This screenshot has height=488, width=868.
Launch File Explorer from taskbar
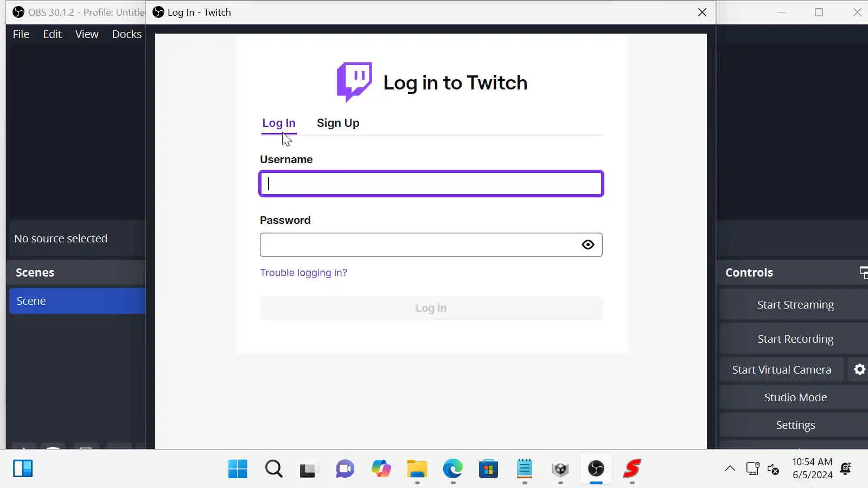(x=417, y=469)
